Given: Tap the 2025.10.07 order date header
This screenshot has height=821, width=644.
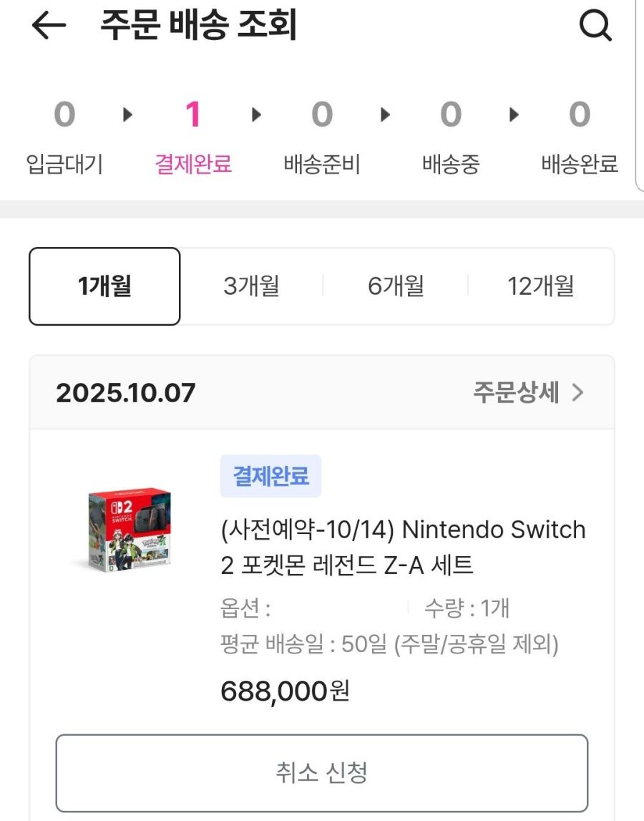Looking at the screenshot, I should (x=126, y=392).
